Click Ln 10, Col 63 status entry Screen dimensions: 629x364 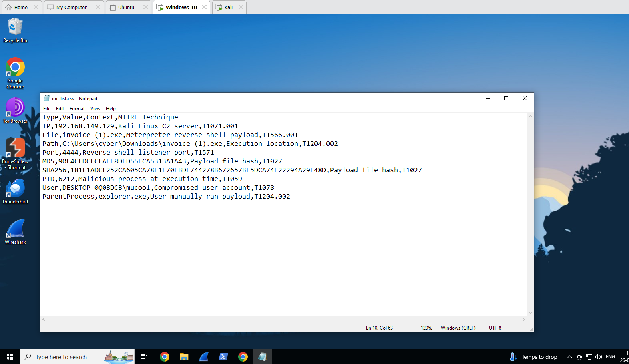379,328
